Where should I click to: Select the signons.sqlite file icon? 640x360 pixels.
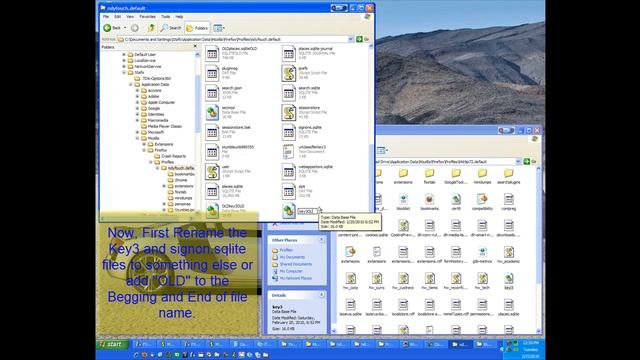click(x=289, y=132)
